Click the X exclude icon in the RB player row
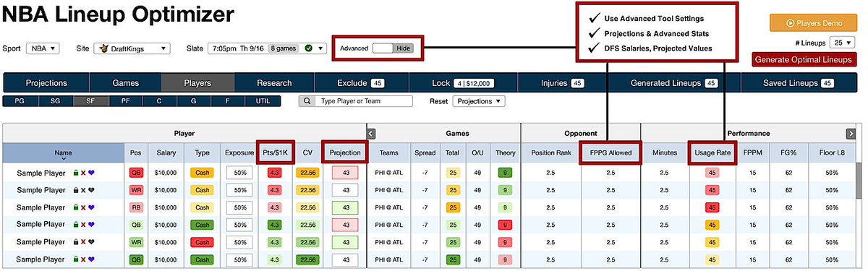868x271 pixels. (83, 207)
